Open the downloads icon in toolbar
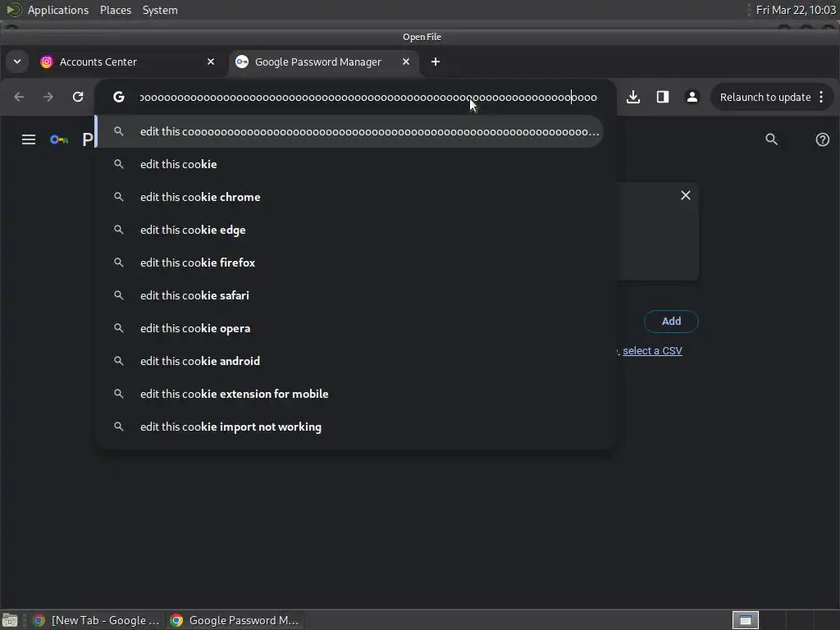 (x=633, y=97)
